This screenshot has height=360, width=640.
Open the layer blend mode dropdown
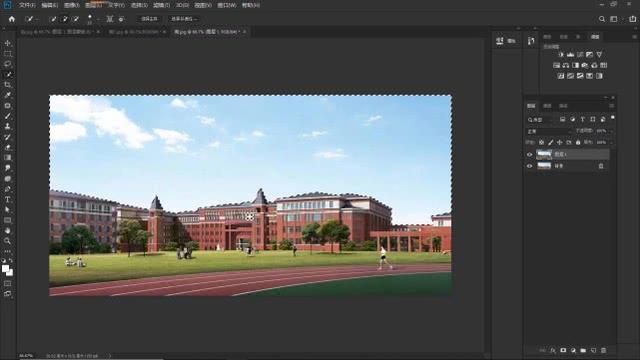548,131
